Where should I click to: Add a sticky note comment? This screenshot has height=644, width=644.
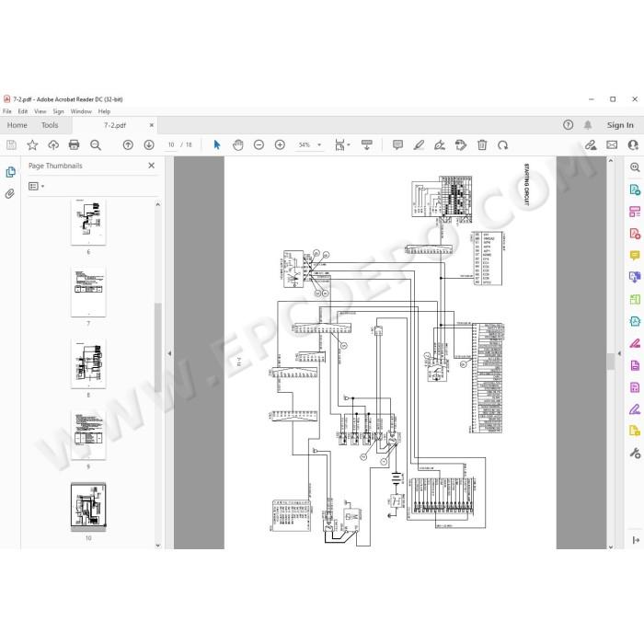pyautogui.click(x=397, y=145)
